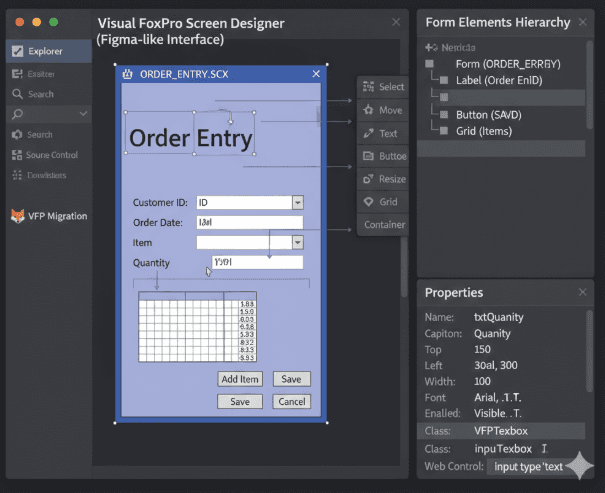Click the designer canvas vertical scrollbar

point(404,267)
